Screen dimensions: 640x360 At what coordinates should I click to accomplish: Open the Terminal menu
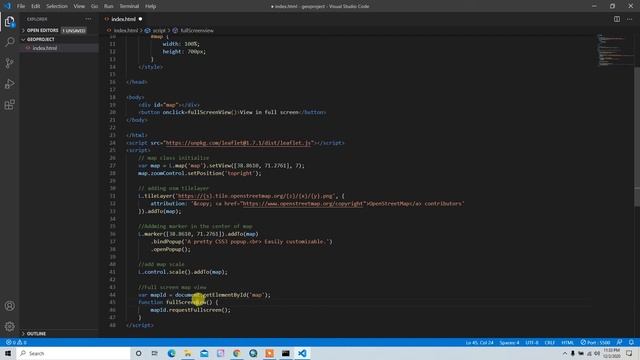(129, 6)
